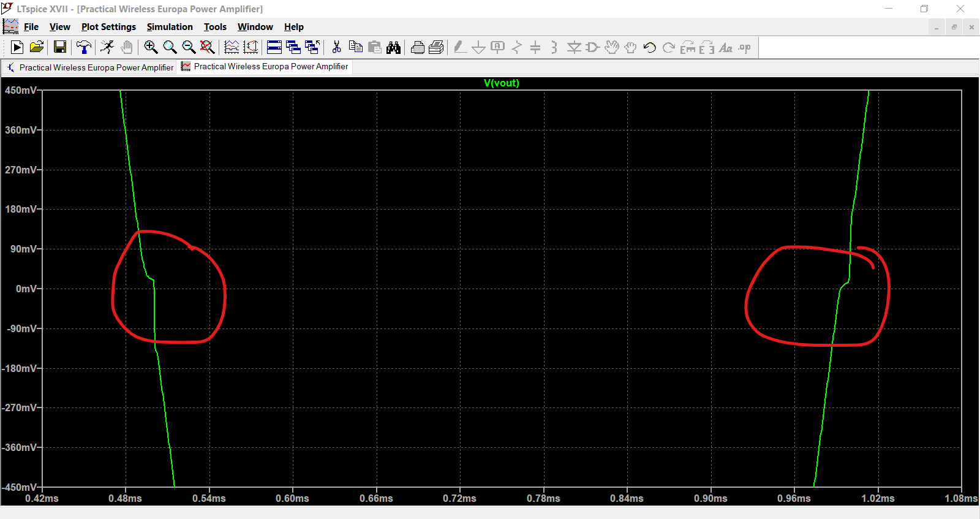Screen dimensions: 980x519
Task: Select the Move open-hand tool
Action: point(611,47)
